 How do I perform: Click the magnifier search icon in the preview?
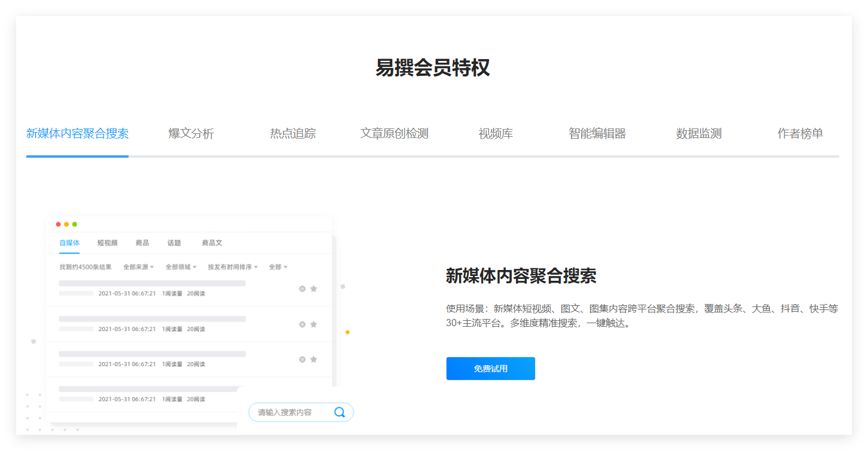pyautogui.click(x=340, y=412)
